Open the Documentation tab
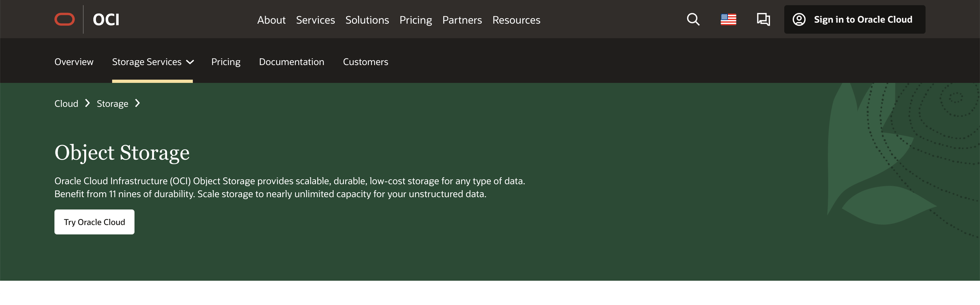 (x=291, y=62)
